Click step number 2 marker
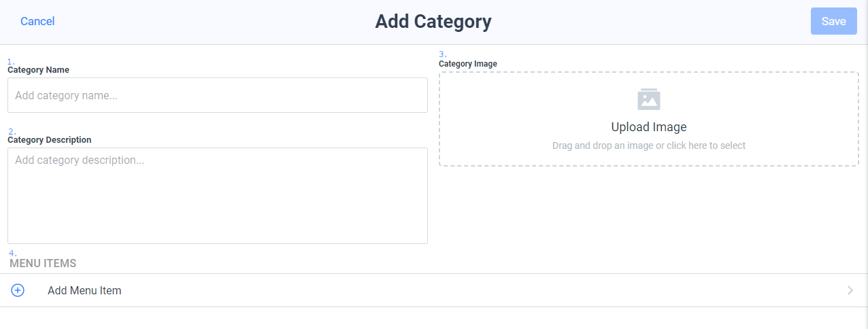The height and width of the screenshot is (329, 868). click(x=12, y=131)
